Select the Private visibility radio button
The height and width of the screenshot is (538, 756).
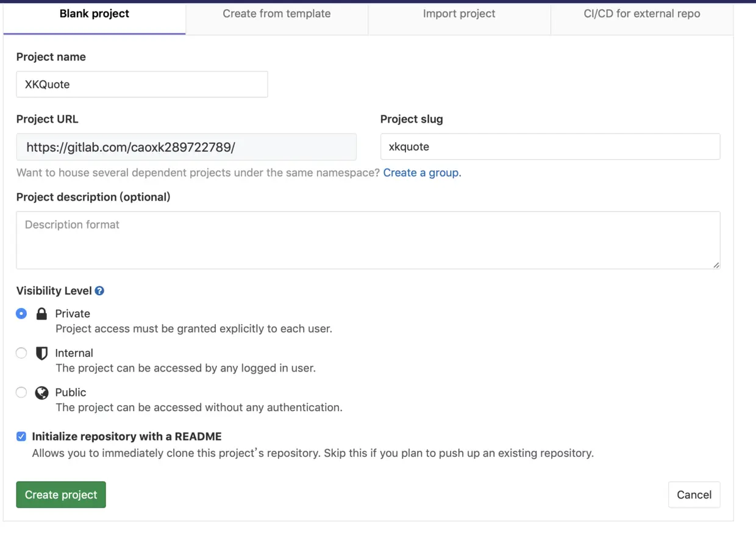21,314
